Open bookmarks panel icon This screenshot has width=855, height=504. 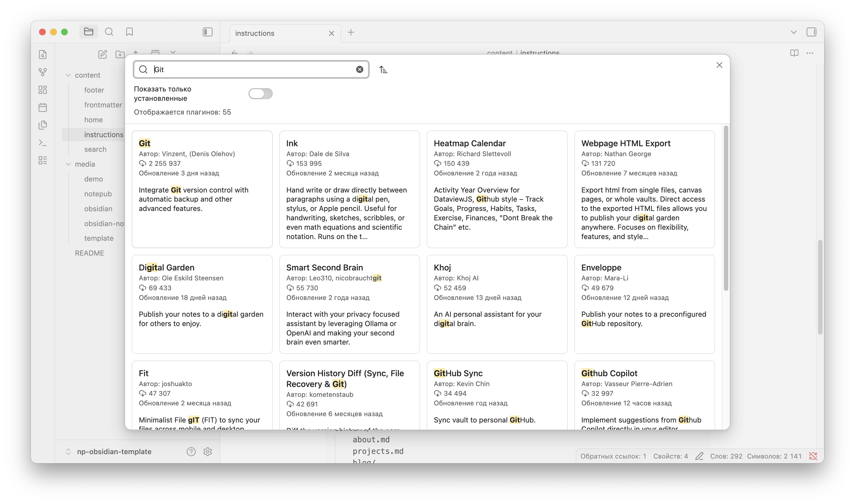pyautogui.click(x=129, y=32)
